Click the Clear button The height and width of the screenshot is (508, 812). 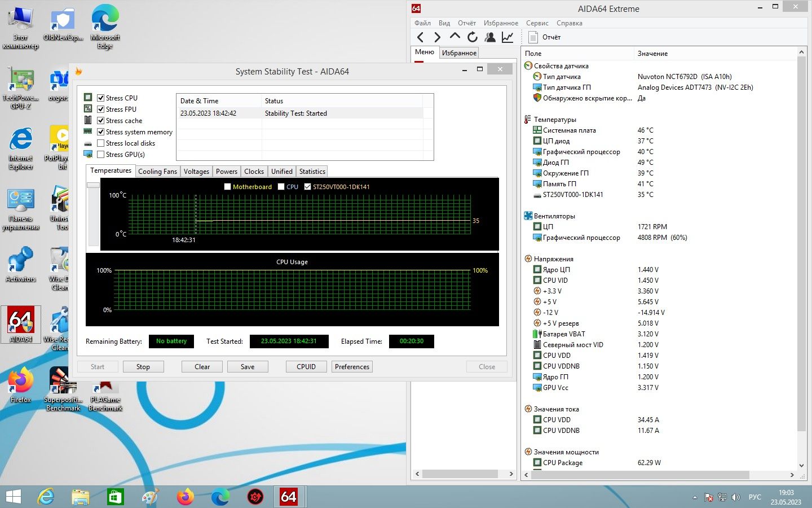point(202,367)
